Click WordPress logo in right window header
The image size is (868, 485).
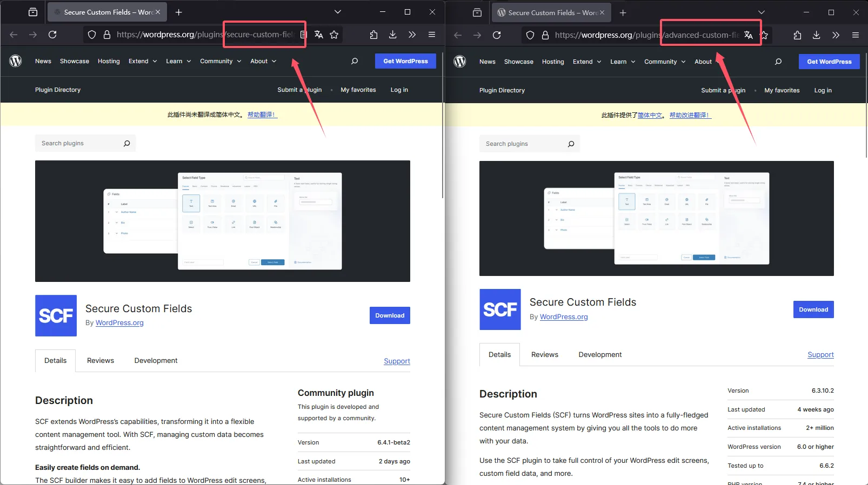click(460, 62)
